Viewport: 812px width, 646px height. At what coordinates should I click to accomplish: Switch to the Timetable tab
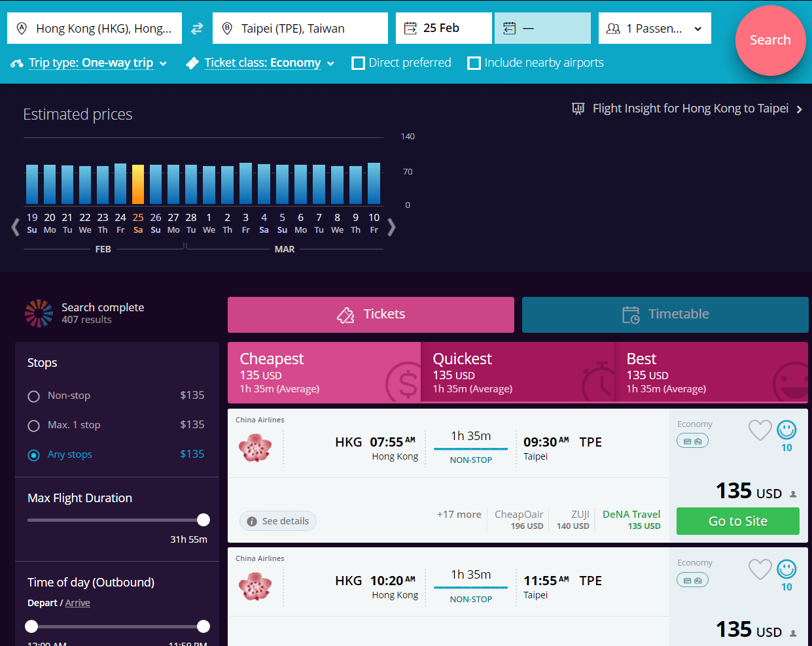[x=665, y=314]
